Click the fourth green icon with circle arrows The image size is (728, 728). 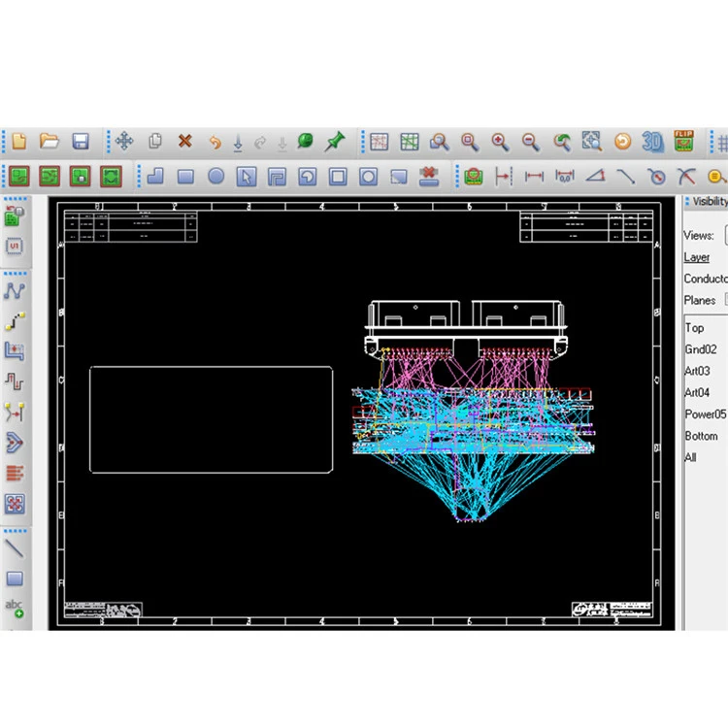point(111,177)
